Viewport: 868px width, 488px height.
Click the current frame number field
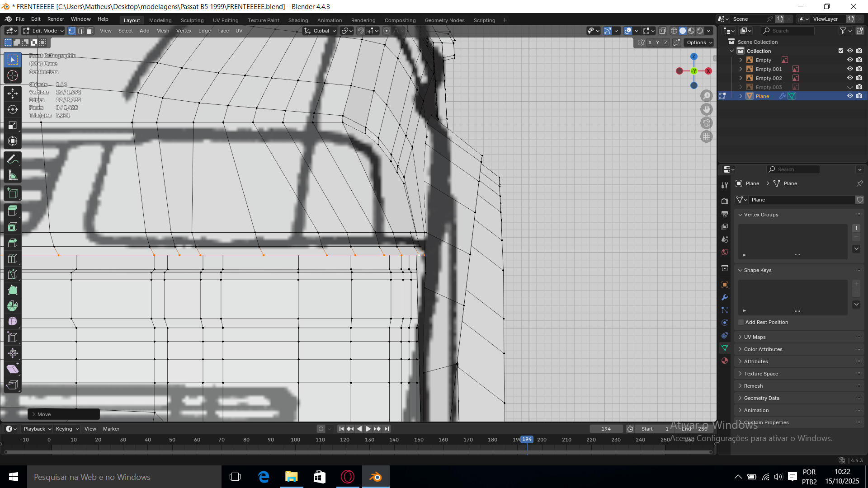click(606, 429)
